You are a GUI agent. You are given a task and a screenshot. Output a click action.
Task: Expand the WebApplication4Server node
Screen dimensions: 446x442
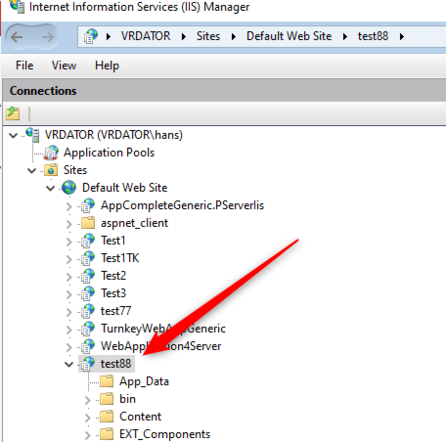[x=69, y=348]
